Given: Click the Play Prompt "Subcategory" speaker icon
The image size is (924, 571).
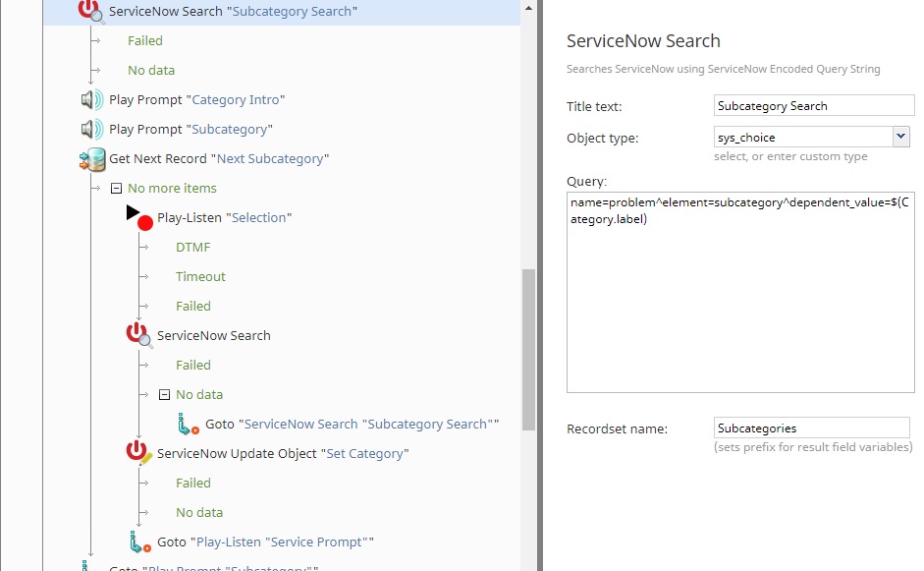Looking at the screenshot, I should tap(92, 129).
